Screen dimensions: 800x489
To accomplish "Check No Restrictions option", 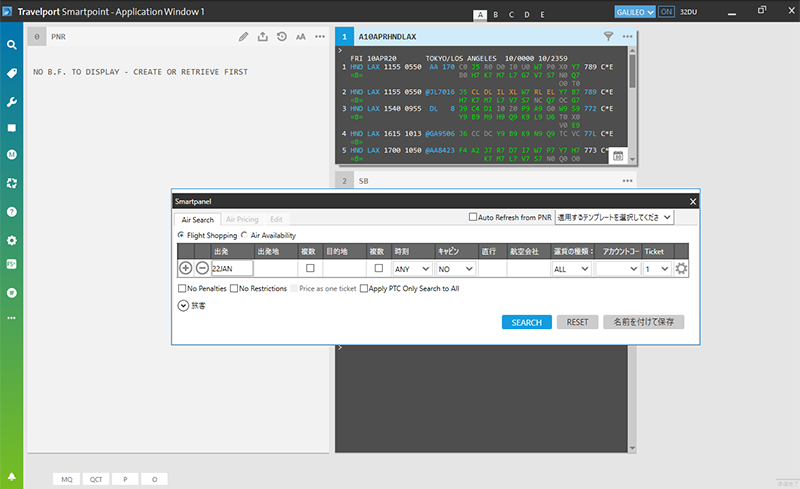I will click(x=234, y=288).
